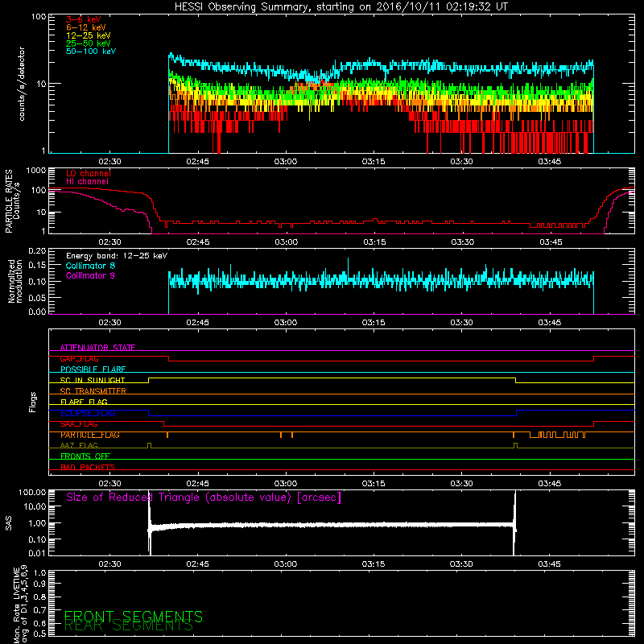This screenshot has height=644, width=644.
Task: Click "03:15" time tick under SAS panel
Action: click(x=374, y=564)
